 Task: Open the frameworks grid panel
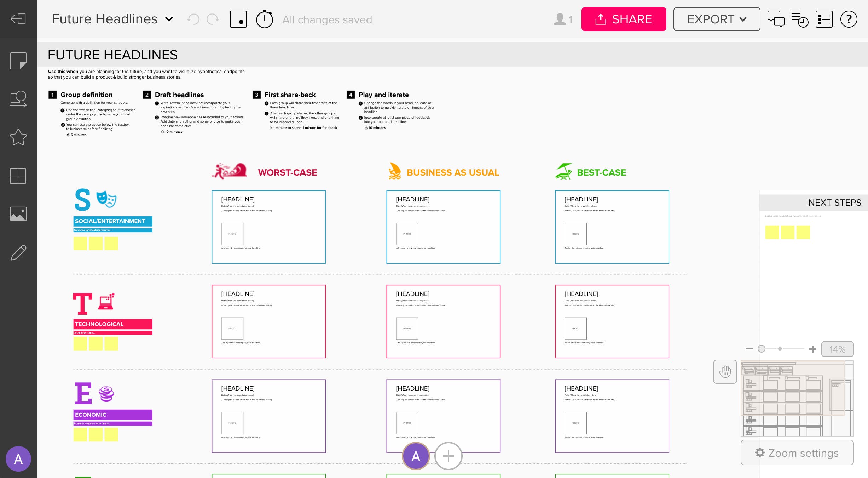18,176
